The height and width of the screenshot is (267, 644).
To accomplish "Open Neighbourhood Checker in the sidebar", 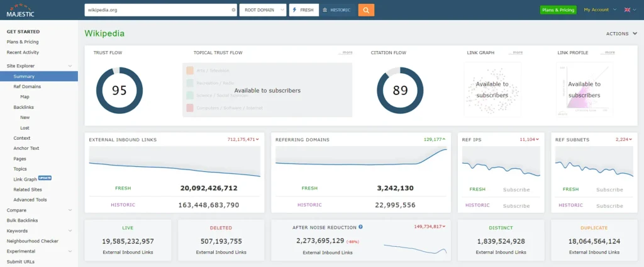I will (x=33, y=241).
